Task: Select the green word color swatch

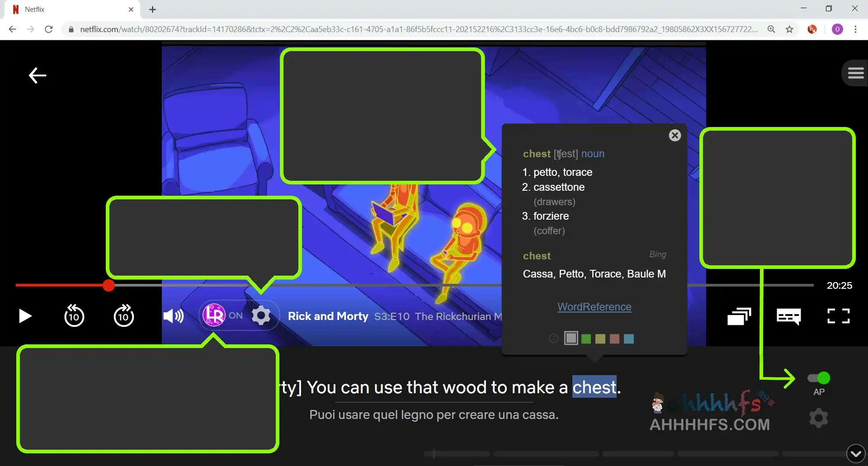Action: 586,339
